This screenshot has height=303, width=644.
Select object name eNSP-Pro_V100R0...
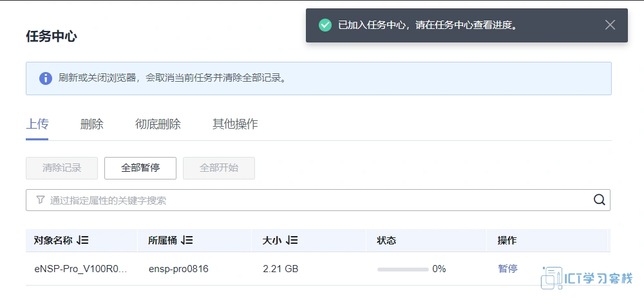pos(81,269)
